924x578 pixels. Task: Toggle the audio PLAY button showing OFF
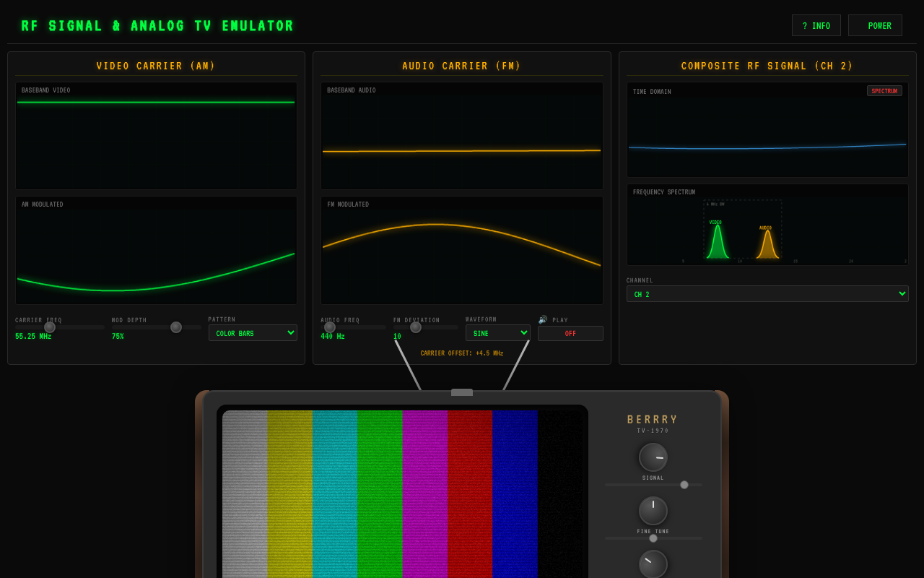pyautogui.click(x=570, y=333)
